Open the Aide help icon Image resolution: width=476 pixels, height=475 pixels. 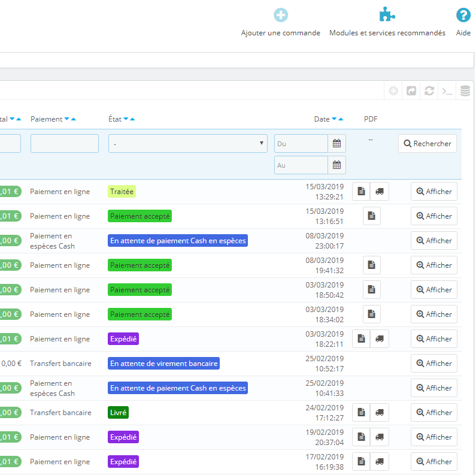click(x=463, y=15)
